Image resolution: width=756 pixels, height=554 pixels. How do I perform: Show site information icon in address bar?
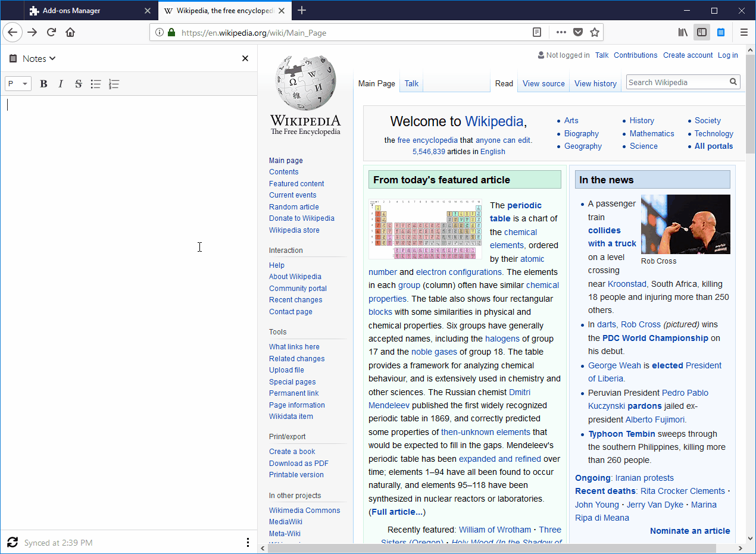160,33
